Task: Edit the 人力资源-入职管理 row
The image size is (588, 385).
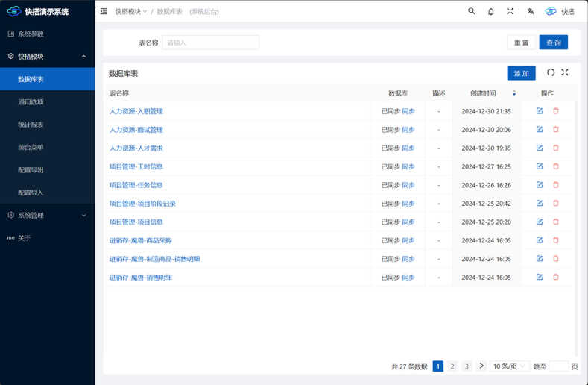Action: tap(540, 111)
